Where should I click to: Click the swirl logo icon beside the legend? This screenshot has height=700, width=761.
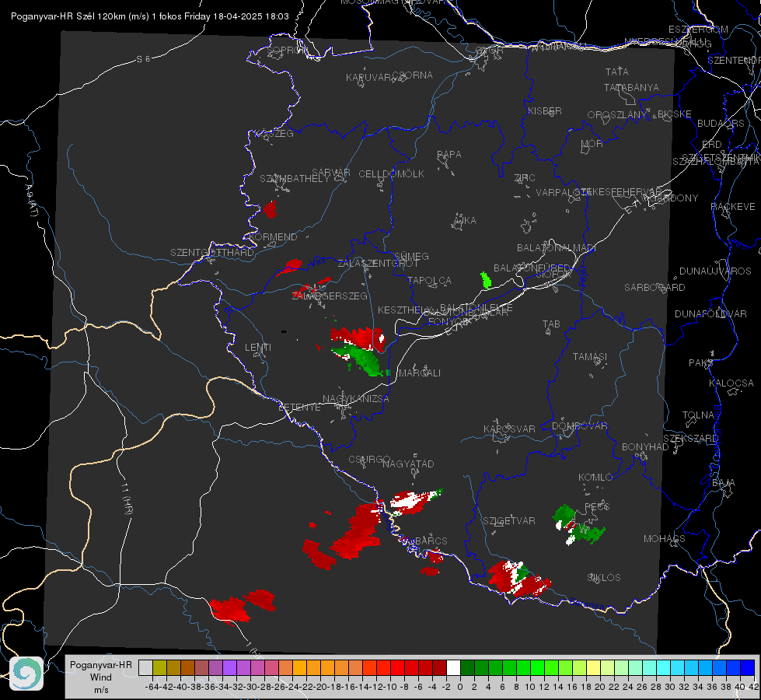pyautogui.click(x=26, y=674)
